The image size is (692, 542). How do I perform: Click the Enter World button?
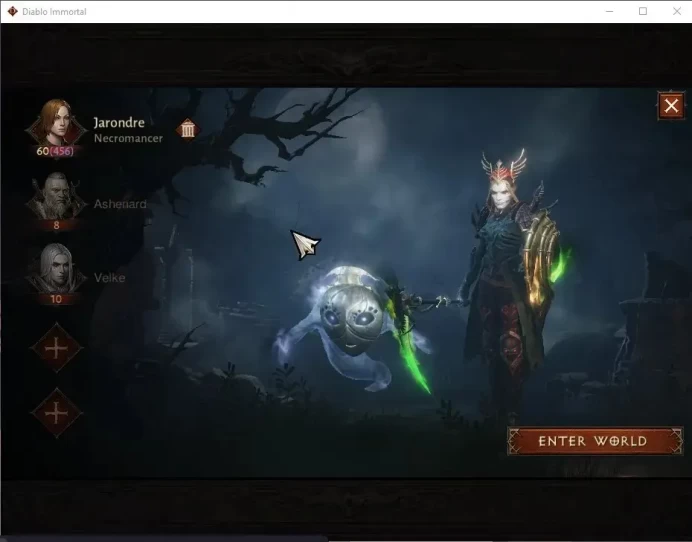pos(595,441)
